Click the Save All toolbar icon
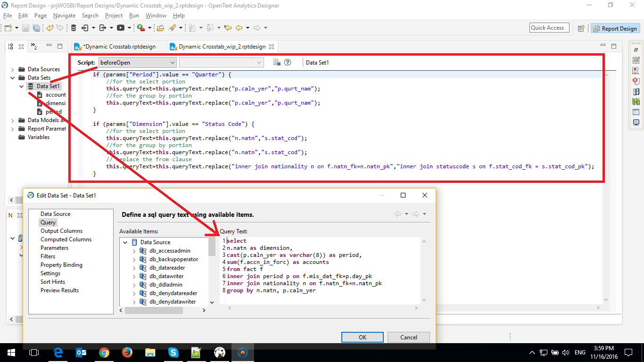This screenshot has width=644, height=362. pyautogui.click(x=36, y=28)
